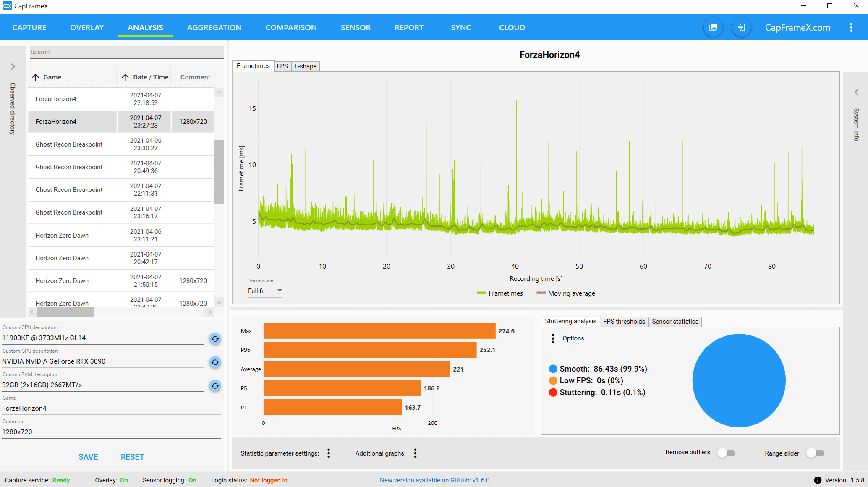Enable the Range slider switch

[815, 453]
